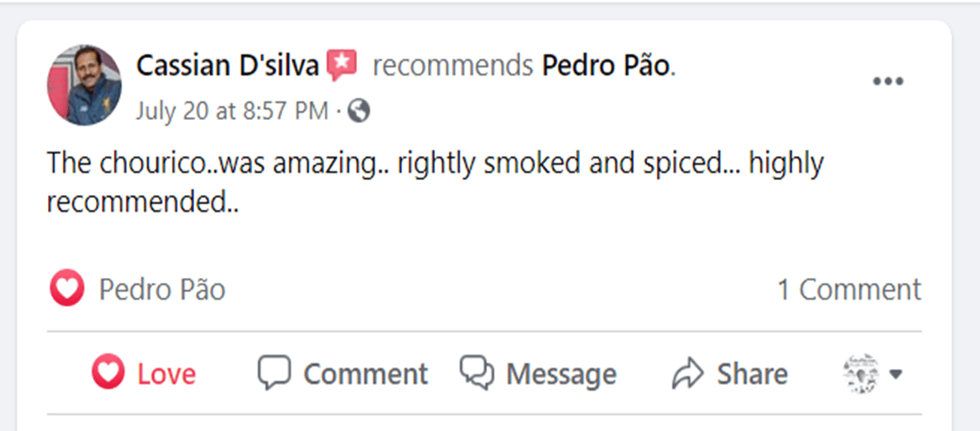980x431 pixels.
Task: Expand the acting-as identity dropdown arrow
Action: pyautogui.click(x=895, y=374)
